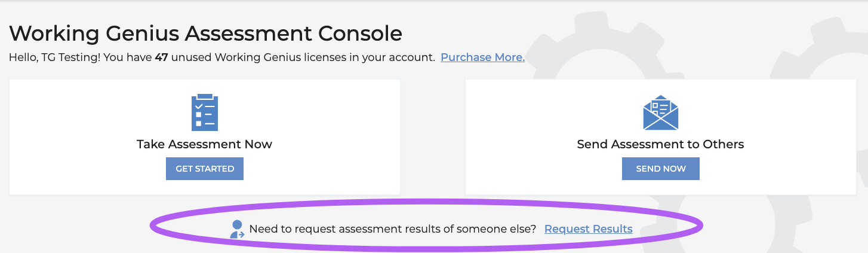Click the person icon beside request prompt
This screenshot has width=868, height=253.
238,229
